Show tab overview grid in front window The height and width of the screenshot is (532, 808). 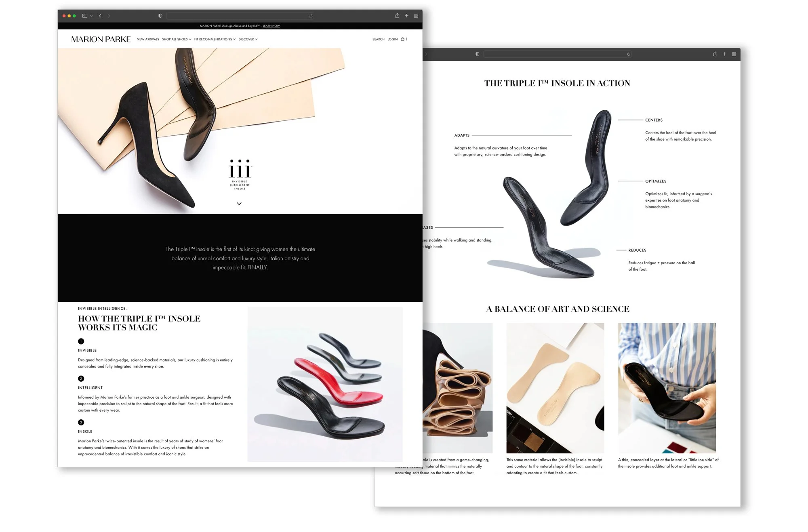click(416, 16)
